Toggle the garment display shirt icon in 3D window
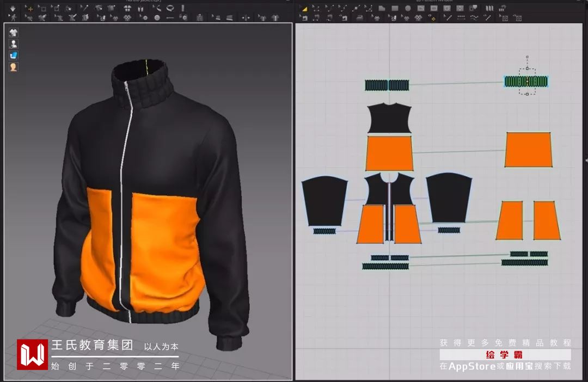 14,33
